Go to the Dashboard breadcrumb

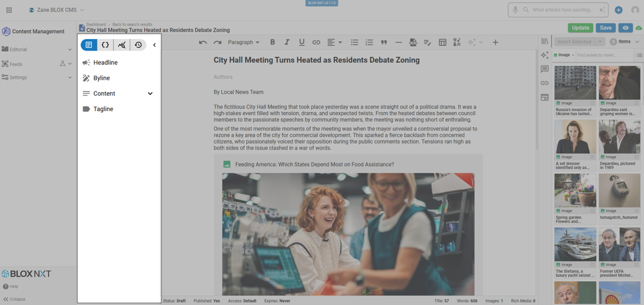pos(96,24)
